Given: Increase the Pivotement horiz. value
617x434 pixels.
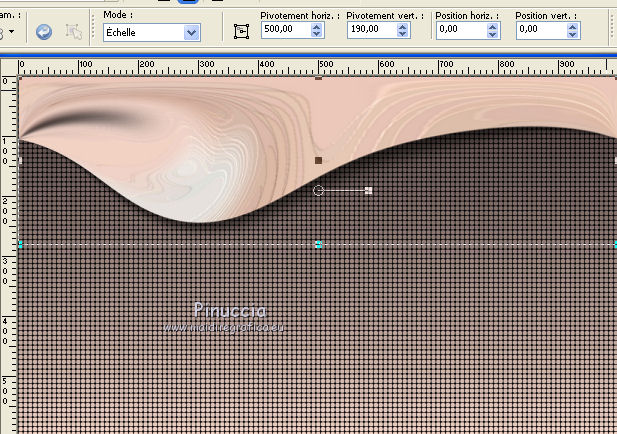Looking at the screenshot, I should coord(316,26).
